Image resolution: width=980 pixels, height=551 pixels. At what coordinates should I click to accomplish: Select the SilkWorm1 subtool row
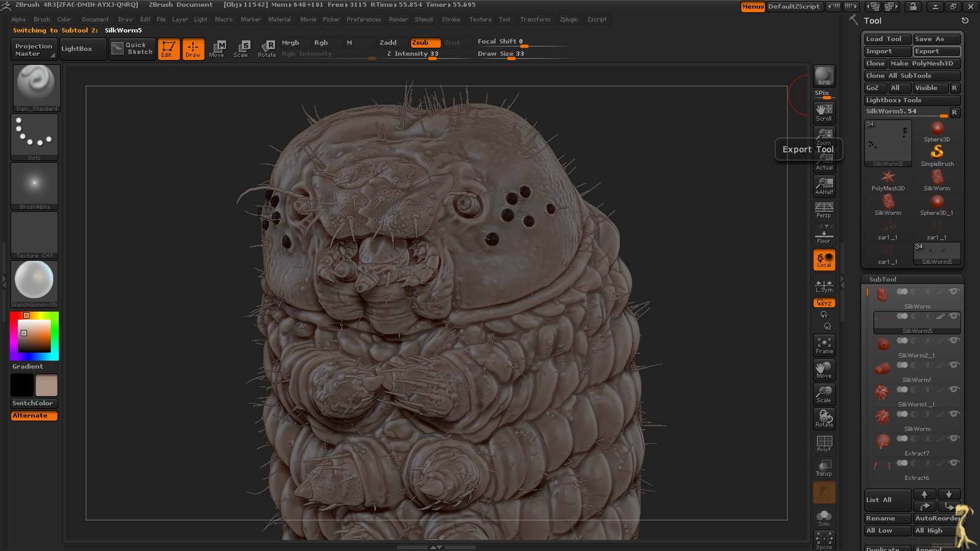click(x=916, y=370)
